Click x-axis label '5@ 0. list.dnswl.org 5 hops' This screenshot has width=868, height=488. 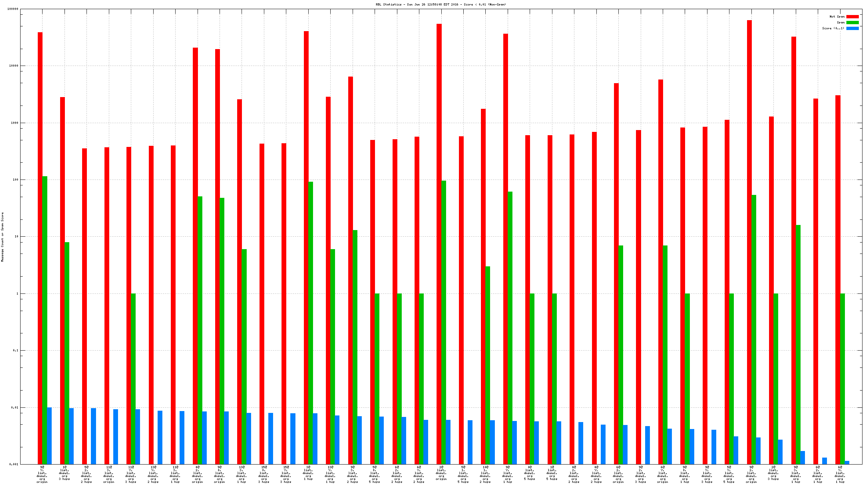coord(375,474)
